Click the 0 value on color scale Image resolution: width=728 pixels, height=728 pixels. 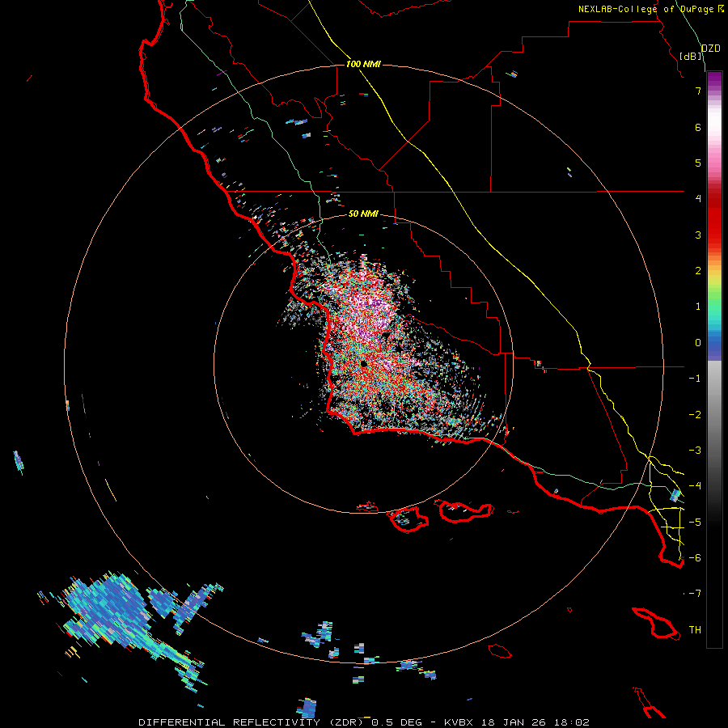(698, 343)
